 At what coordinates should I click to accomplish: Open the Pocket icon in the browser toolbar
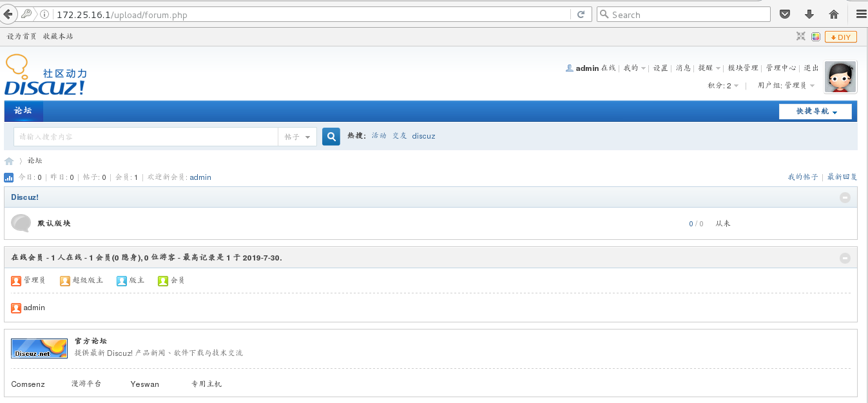785,14
